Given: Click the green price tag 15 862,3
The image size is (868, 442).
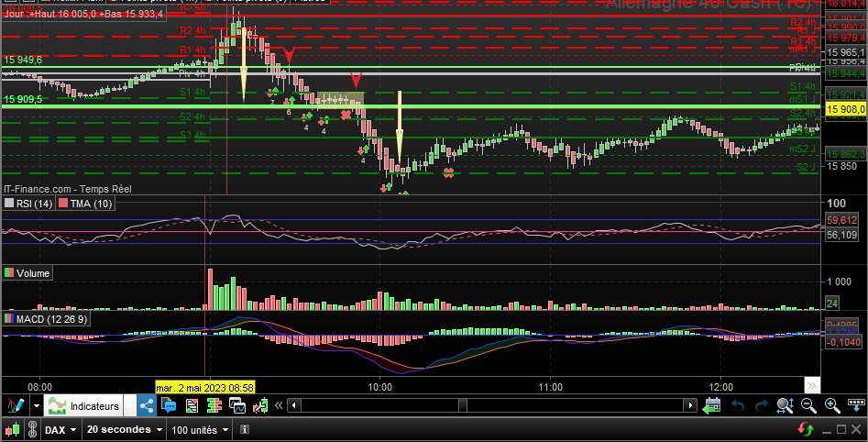Looking at the screenshot, I should pyautogui.click(x=845, y=154).
